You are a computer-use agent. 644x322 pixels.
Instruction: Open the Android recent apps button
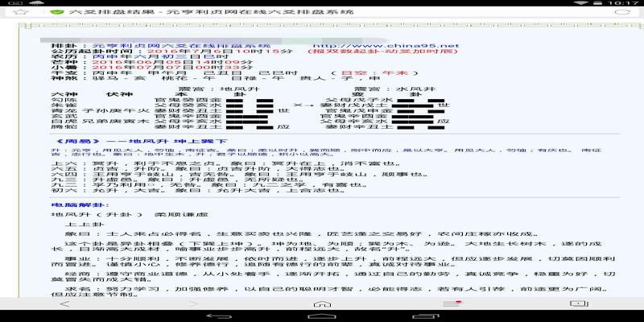click(x=426, y=316)
